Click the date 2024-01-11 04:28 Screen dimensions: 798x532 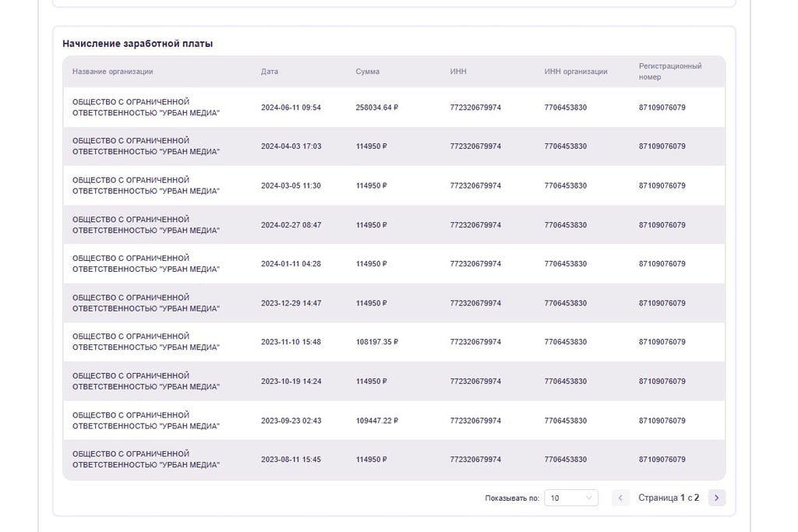tap(291, 264)
